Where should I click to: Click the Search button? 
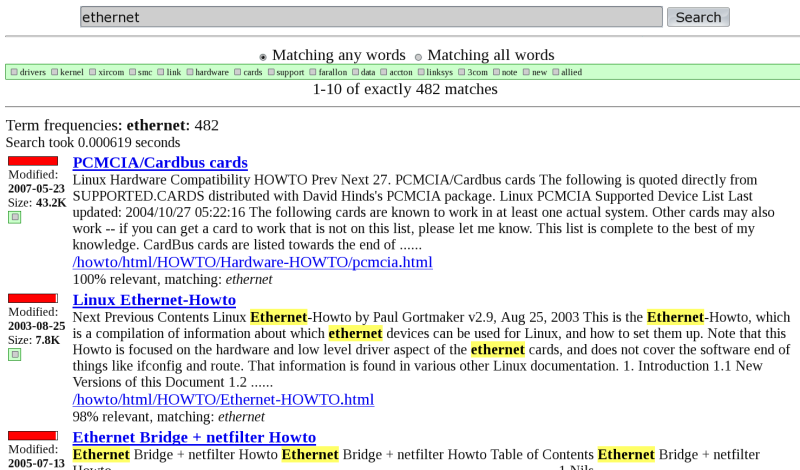pos(698,17)
